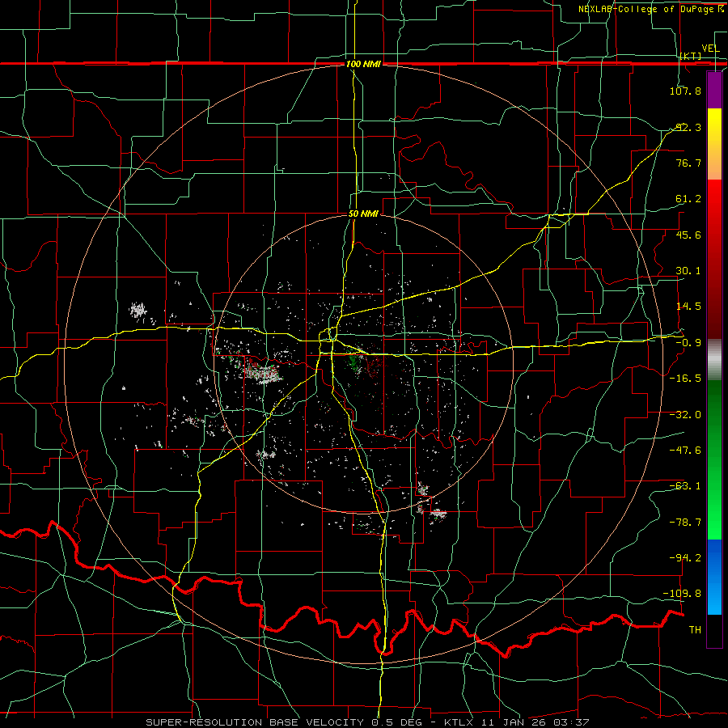
Task: Click the VEL legend title
Action: (710, 49)
